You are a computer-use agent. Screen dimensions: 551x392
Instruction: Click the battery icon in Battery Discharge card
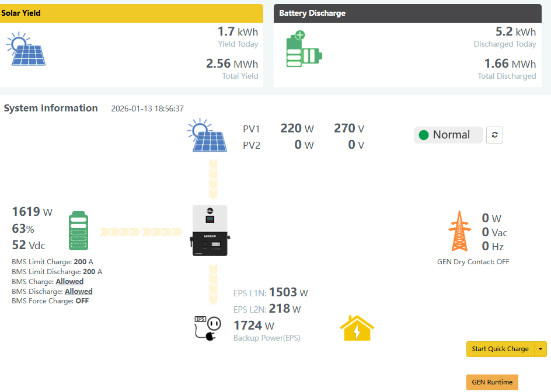click(x=304, y=50)
